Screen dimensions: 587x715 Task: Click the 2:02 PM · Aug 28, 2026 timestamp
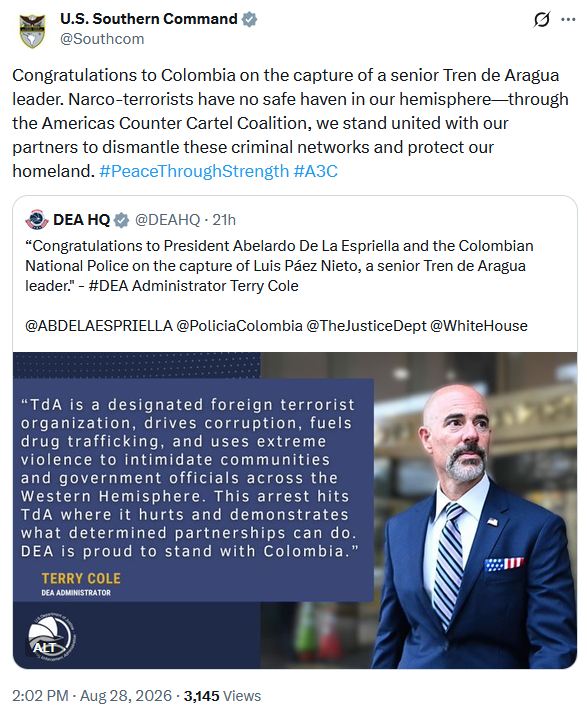(x=92, y=696)
